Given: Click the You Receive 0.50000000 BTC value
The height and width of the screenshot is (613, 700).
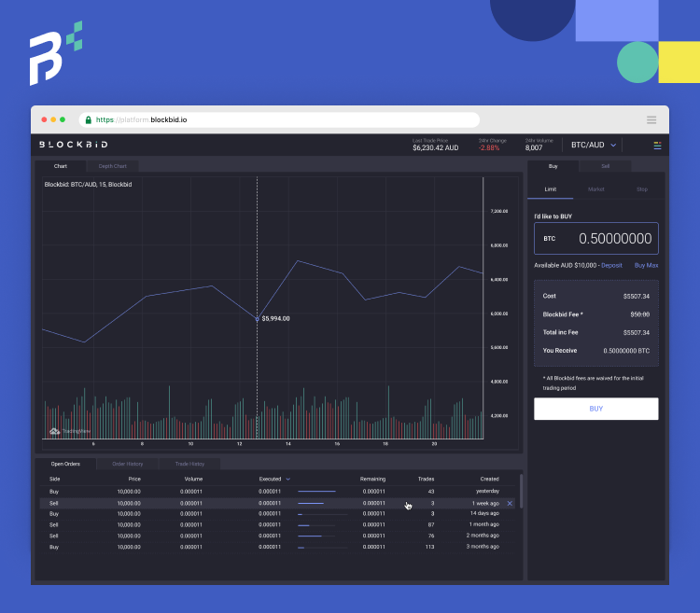Looking at the screenshot, I should (x=626, y=351).
